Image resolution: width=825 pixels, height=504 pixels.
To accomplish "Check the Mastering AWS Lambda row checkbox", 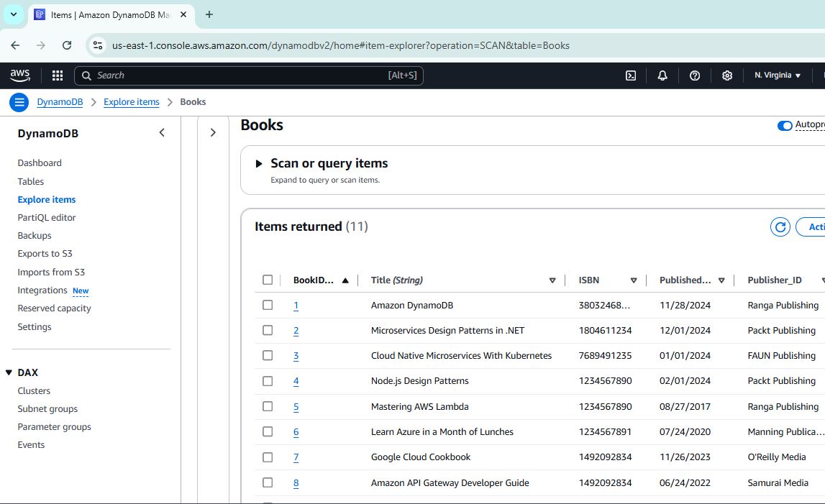I will click(268, 407).
